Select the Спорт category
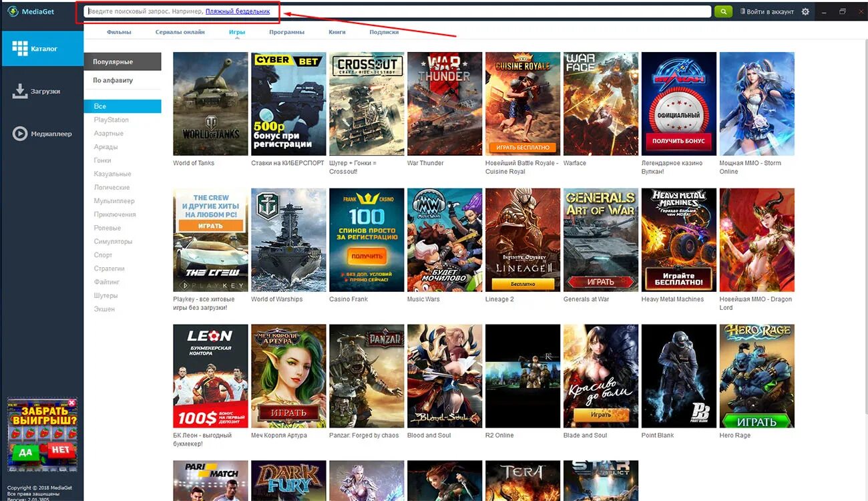Image resolution: width=868 pixels, height=501 pixels. [103, 255]
